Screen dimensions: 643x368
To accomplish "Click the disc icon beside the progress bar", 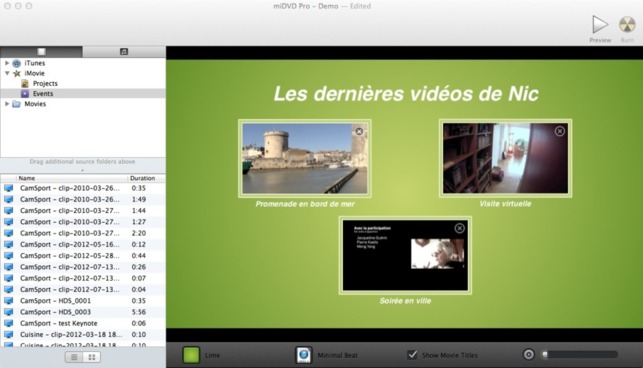I will click(x=529, y=354).
